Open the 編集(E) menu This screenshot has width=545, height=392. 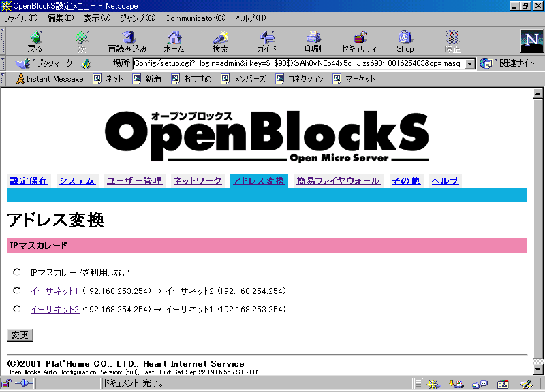(61, 18)
